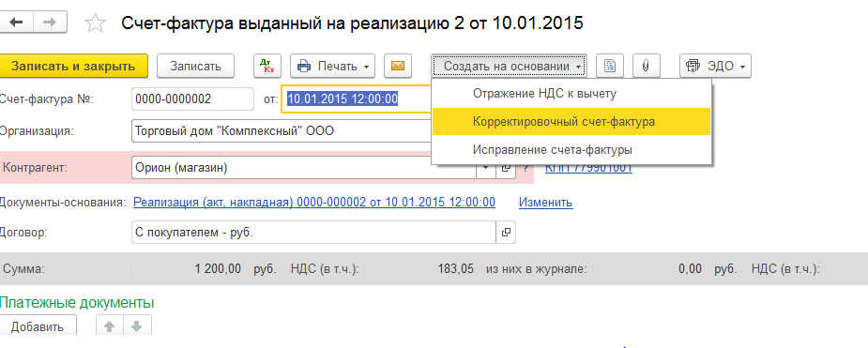The width and height of the screenshot is (868, 348).
Task: Open the Договор record with open button
Action: point(505,233)
